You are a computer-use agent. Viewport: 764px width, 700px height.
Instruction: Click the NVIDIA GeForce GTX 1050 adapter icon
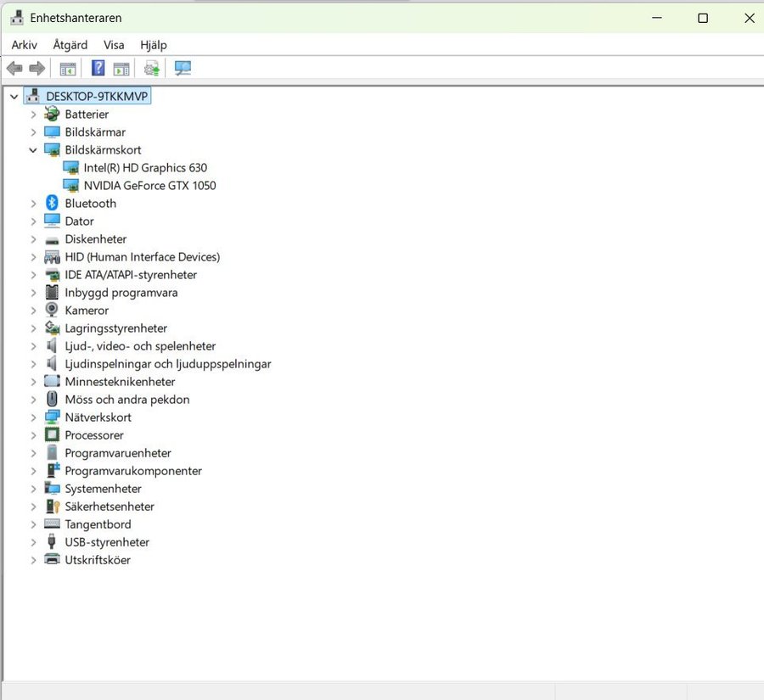[70, 186]
